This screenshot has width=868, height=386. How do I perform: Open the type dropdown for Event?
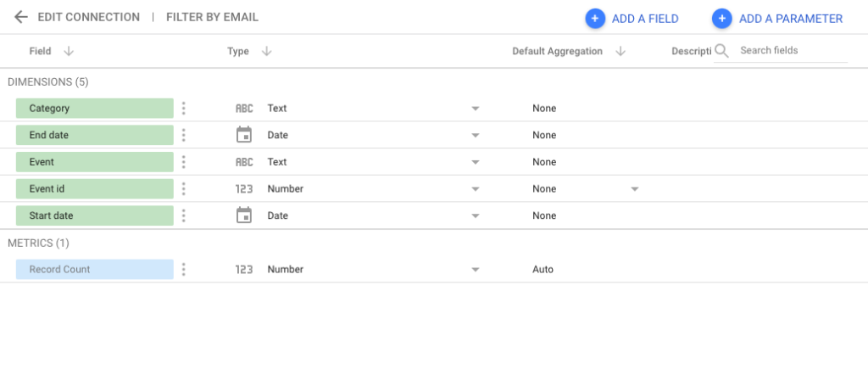(x=475, y=162)
